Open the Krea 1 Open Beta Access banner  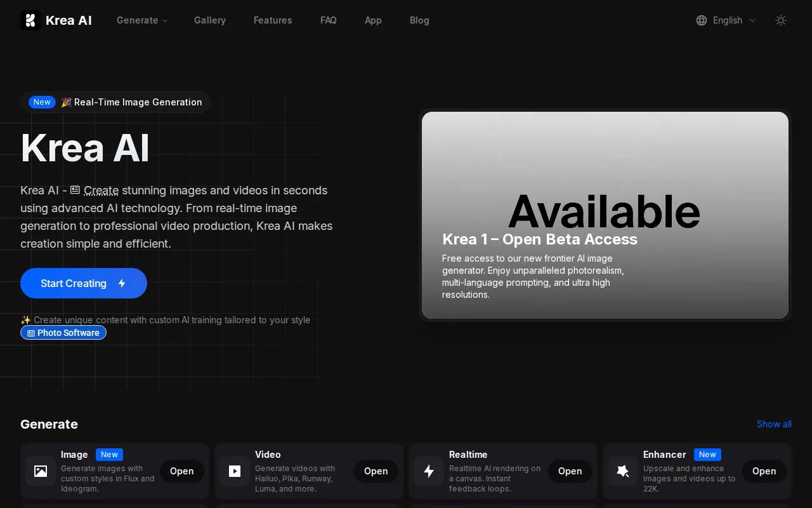[605, 215]
